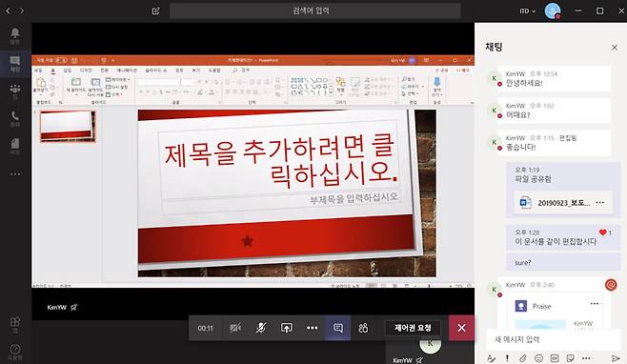Image resolution: width=627 pixels, height=364 pixels.
Task: Open the ITD organization dropdown
Action: click(528, 11)
